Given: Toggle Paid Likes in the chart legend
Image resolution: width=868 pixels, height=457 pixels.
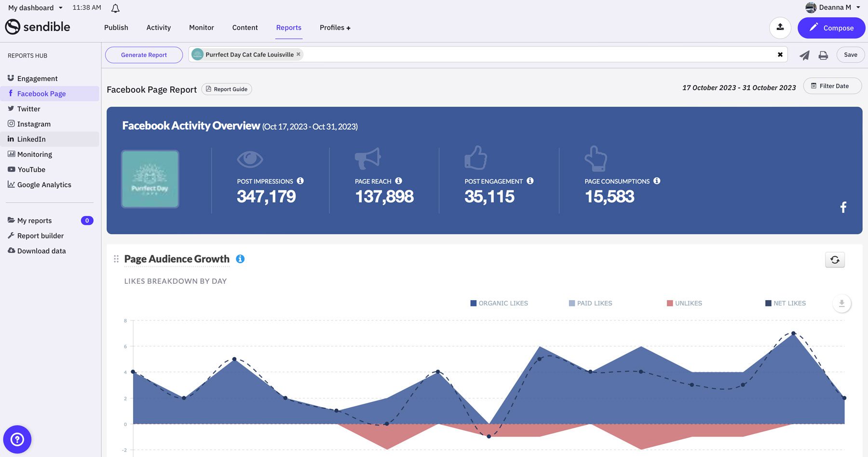Looking at the screenshot, I should [590, 303].
